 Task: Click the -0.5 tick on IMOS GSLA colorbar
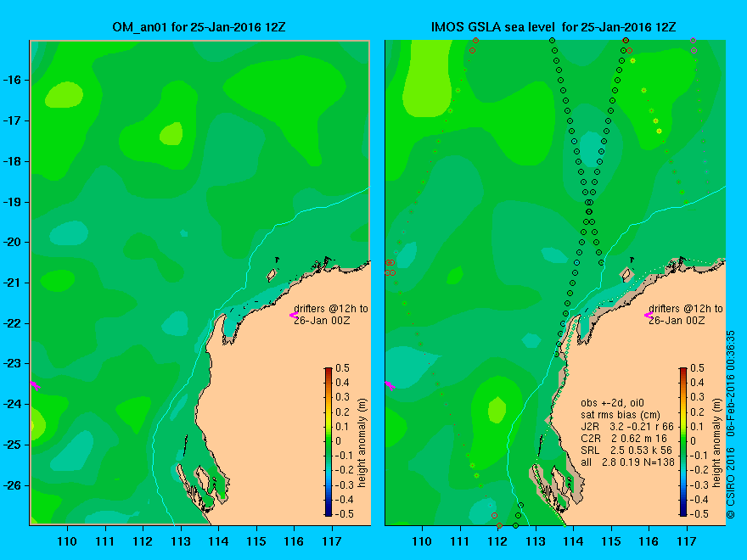click(x=699, y=514)
